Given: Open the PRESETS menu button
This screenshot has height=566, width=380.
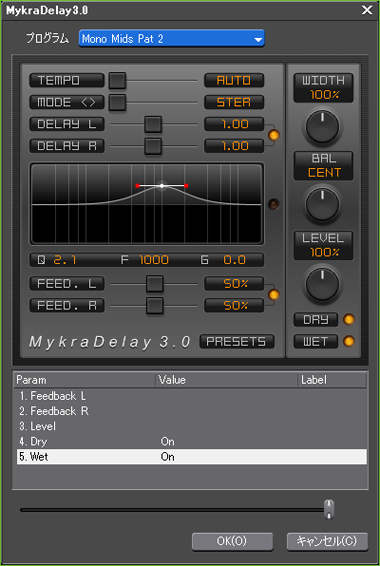Looking at the screenshot, I should (x=237, y=342).
